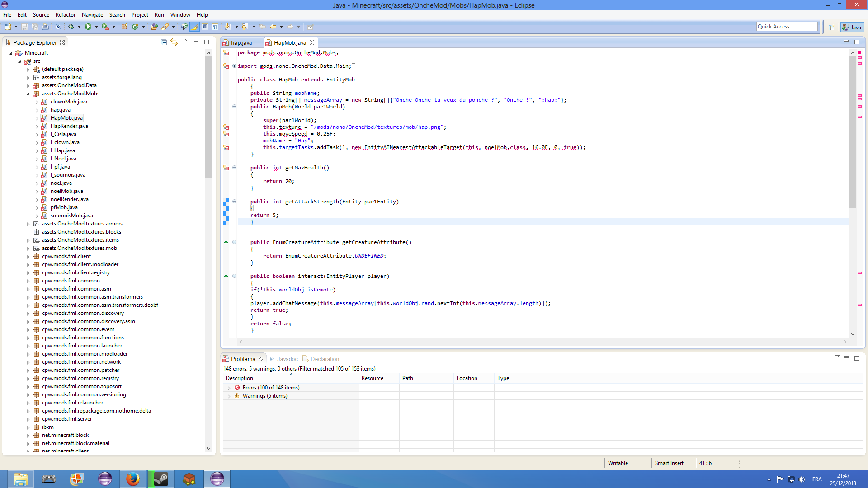The width and height of the screenshot is (868, 488).
Task: Open the Debug button dropdown arrow
Action: 79,27
